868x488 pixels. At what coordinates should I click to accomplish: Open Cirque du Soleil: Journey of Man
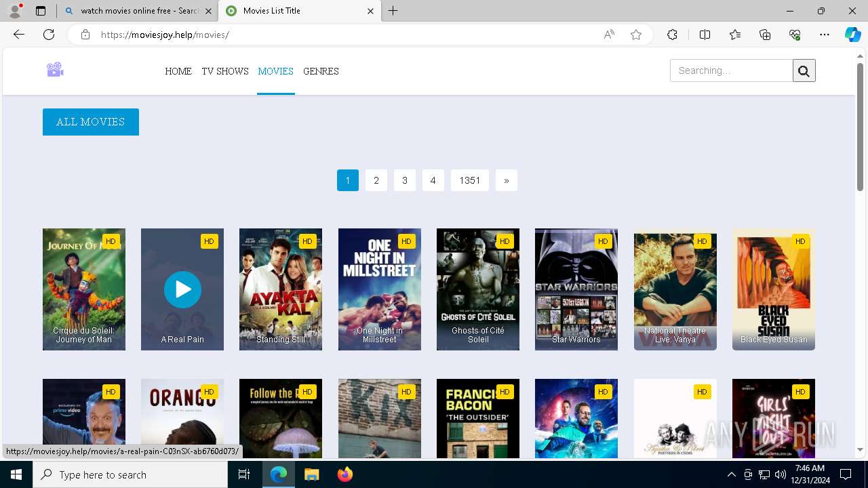tap(84, 289)
